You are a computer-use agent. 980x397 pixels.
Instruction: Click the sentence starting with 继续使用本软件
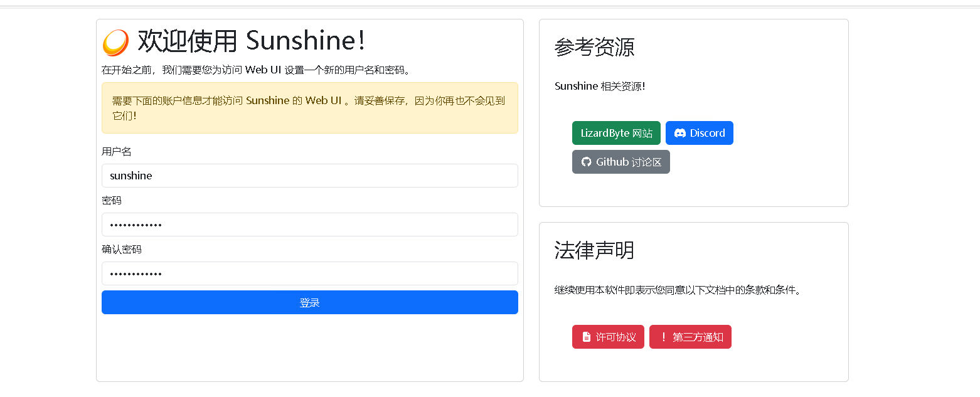pos(679,290)
